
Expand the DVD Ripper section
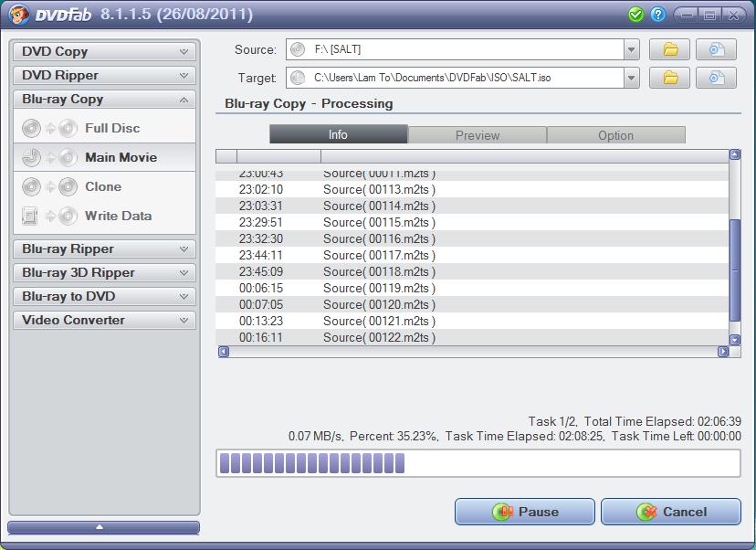click(104, 75)
